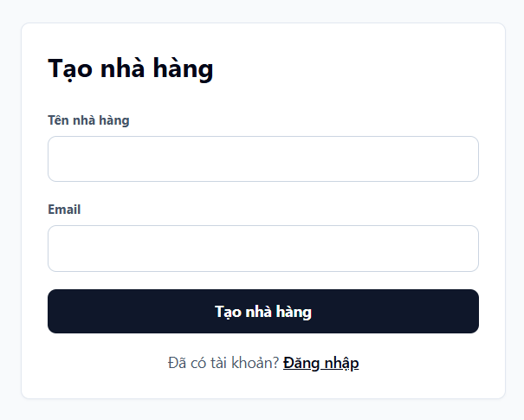524x420 pixels.
Task: Place cursor in the email address field
Action: click(263, 249)
